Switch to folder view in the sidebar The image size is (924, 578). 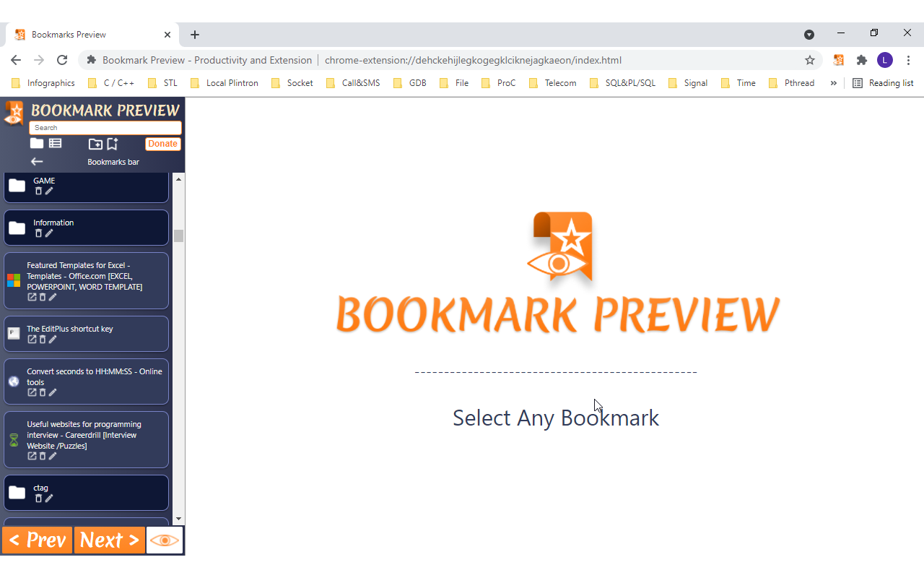36,142
